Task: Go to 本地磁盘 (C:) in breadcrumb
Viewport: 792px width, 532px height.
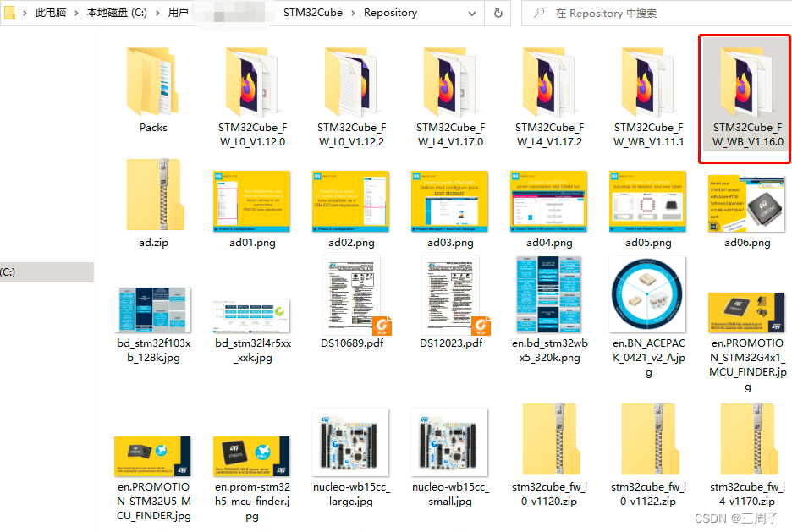Action: tap(117, 13)
